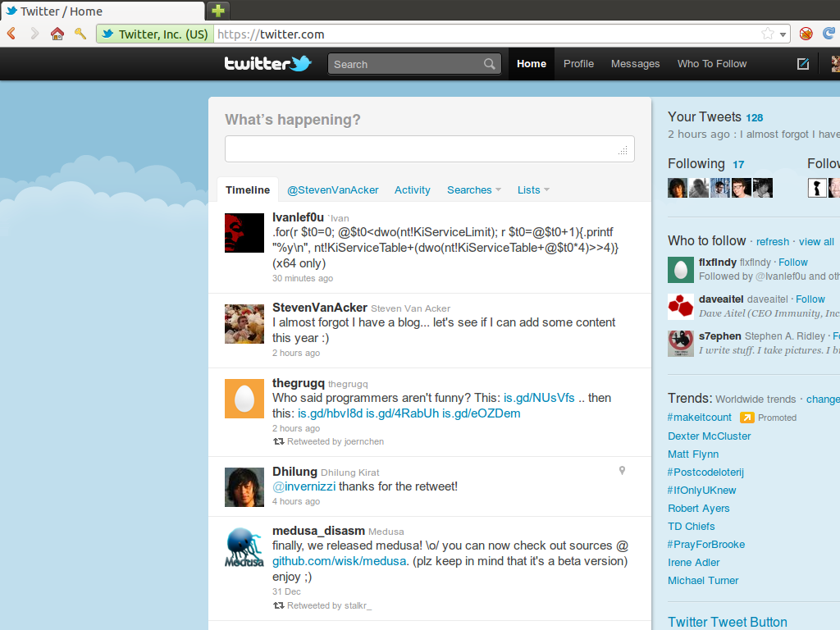Open the Dexter McCluster trend
Screen dimensions: 840x630
pyautogui.click(x=710, y=436)
